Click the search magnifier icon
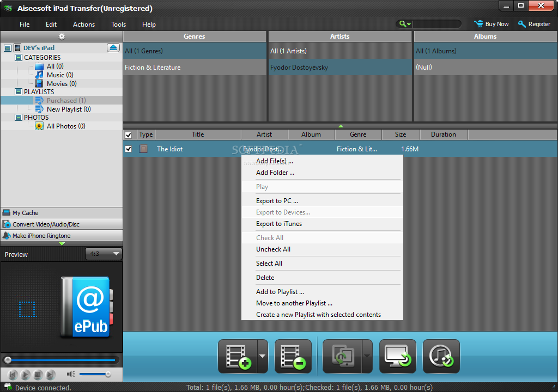This screenshot has height=392, width=558. click(x=403, y=24)
